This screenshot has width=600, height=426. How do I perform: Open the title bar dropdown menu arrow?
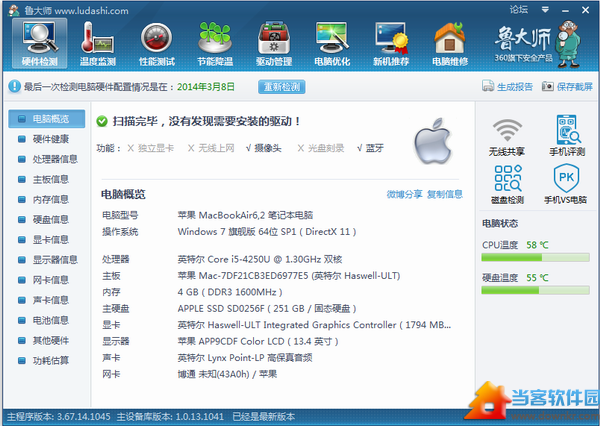545,10
